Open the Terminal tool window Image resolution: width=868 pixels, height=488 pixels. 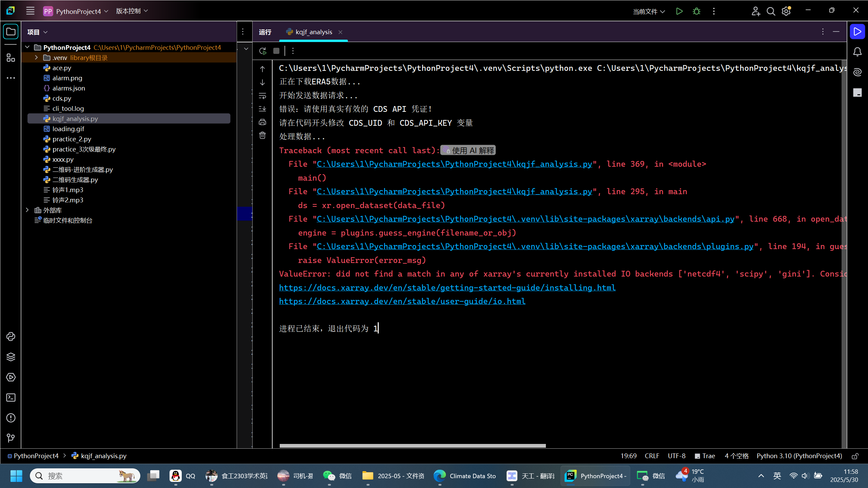(11, 398)
